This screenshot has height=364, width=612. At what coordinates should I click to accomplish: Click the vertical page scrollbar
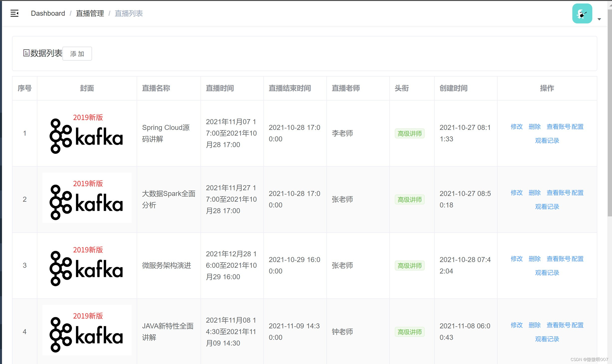[610, 112]
